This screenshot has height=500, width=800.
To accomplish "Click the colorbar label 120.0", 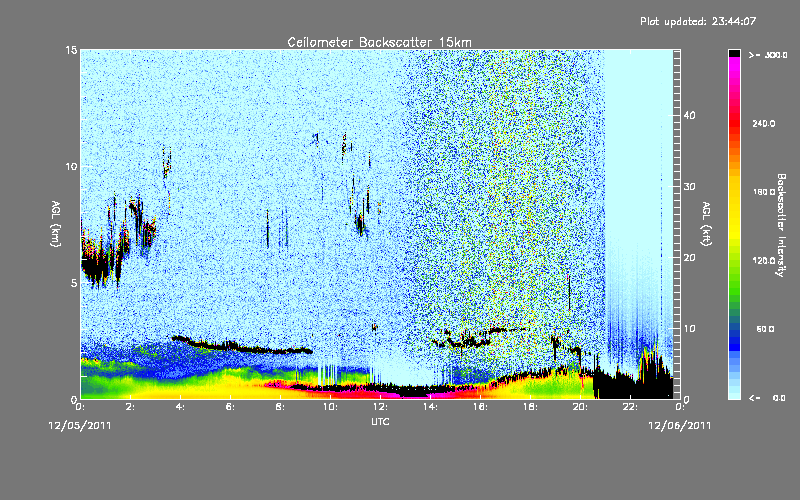I will pos(764,260).
